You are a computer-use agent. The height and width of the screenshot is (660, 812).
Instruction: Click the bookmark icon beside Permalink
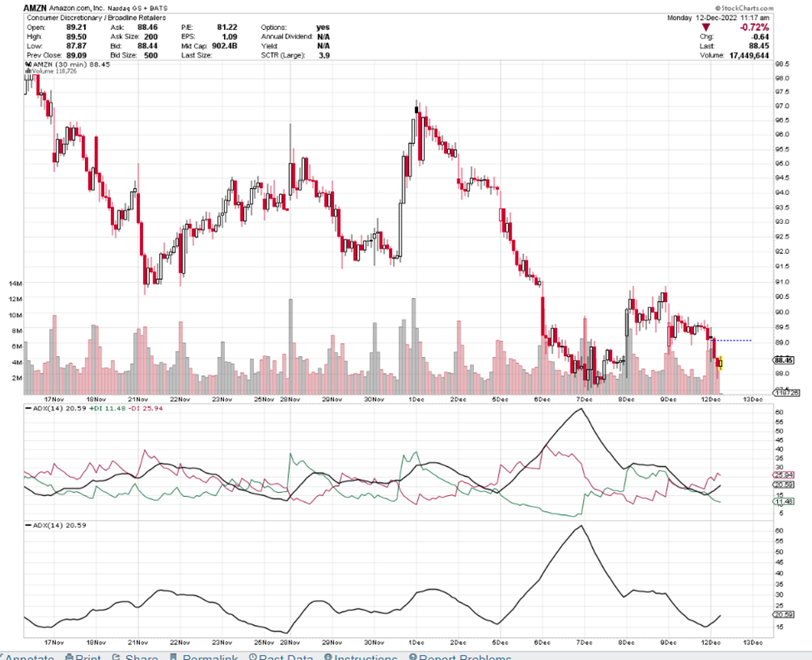[173, 658]
